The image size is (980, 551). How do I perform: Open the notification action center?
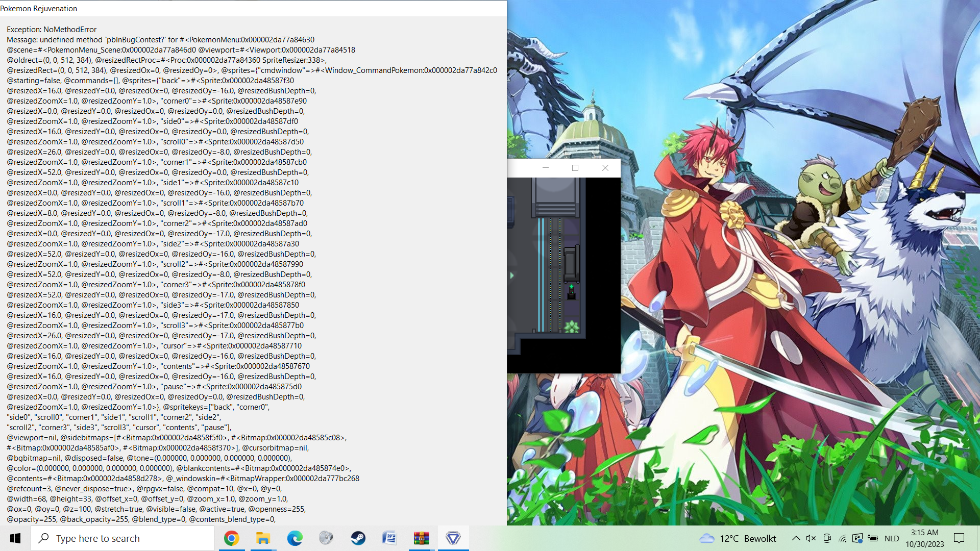coord(959,538)
